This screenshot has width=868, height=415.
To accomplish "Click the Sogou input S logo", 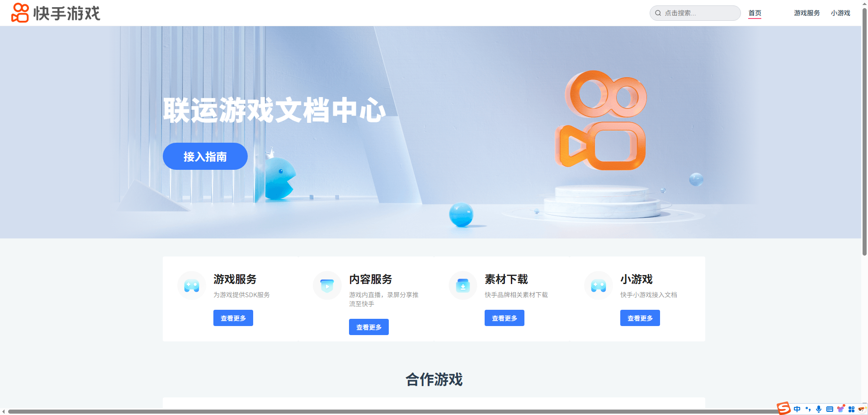I will click(784, 408).
